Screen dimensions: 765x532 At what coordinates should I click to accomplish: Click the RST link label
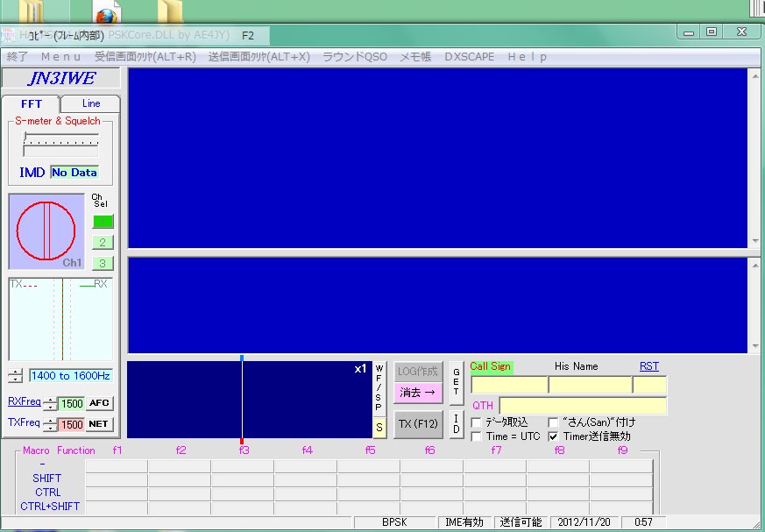point(648,366)
